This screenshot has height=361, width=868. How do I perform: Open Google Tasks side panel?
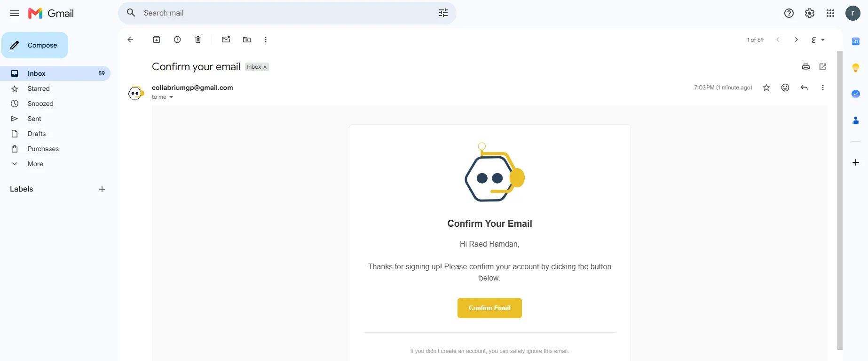[856, 94]
